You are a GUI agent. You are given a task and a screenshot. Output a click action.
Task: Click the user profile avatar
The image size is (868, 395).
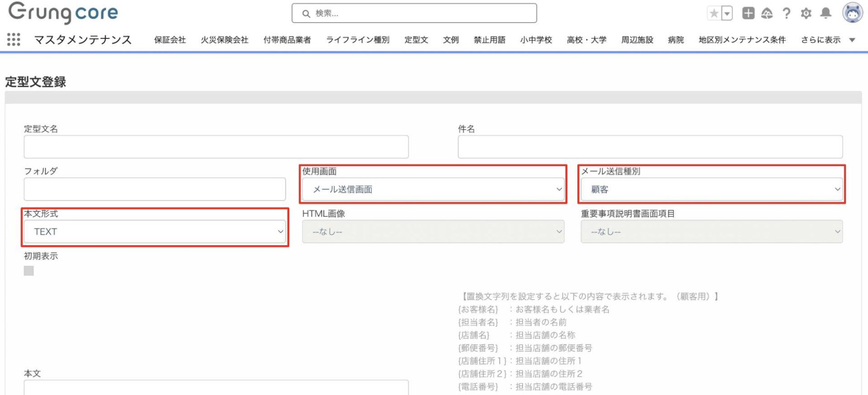point(852,13)
